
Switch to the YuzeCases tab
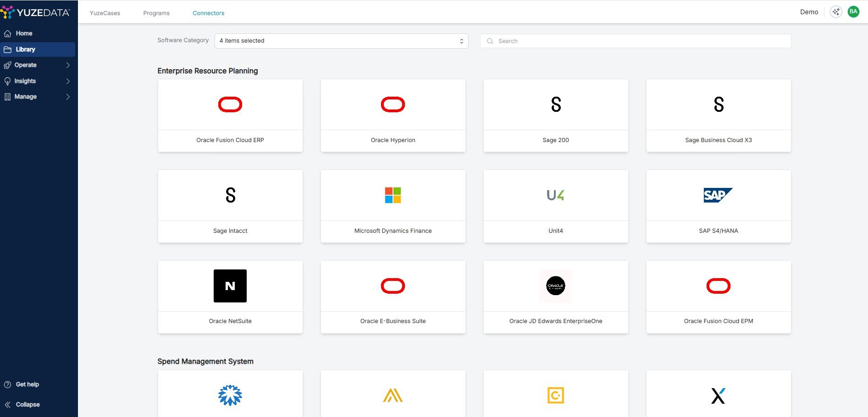(x=105, y=13)
